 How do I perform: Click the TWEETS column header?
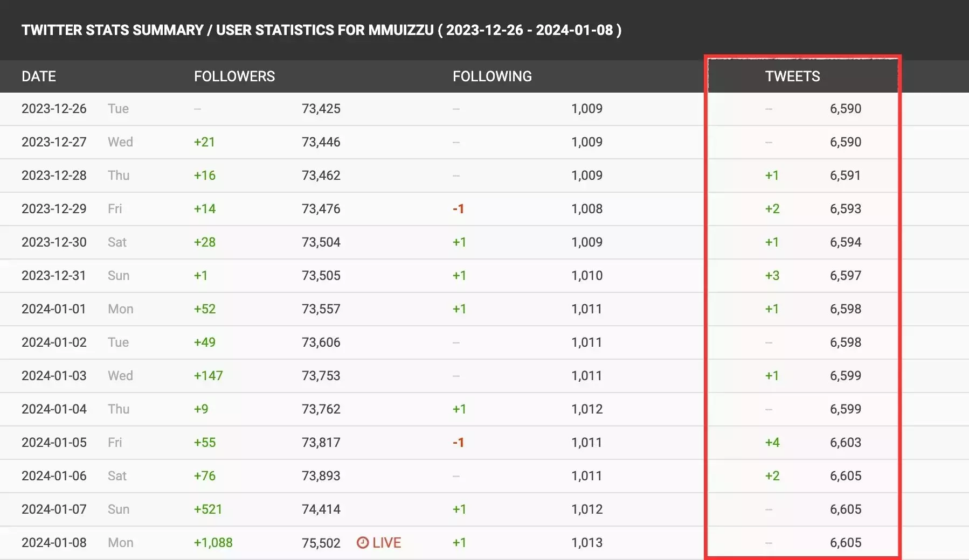793,76
